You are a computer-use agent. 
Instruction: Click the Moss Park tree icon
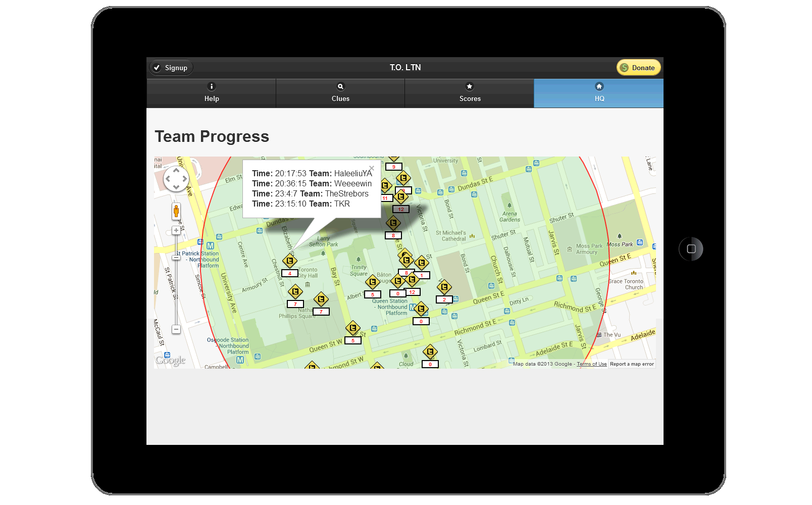(x=620, y=236)
